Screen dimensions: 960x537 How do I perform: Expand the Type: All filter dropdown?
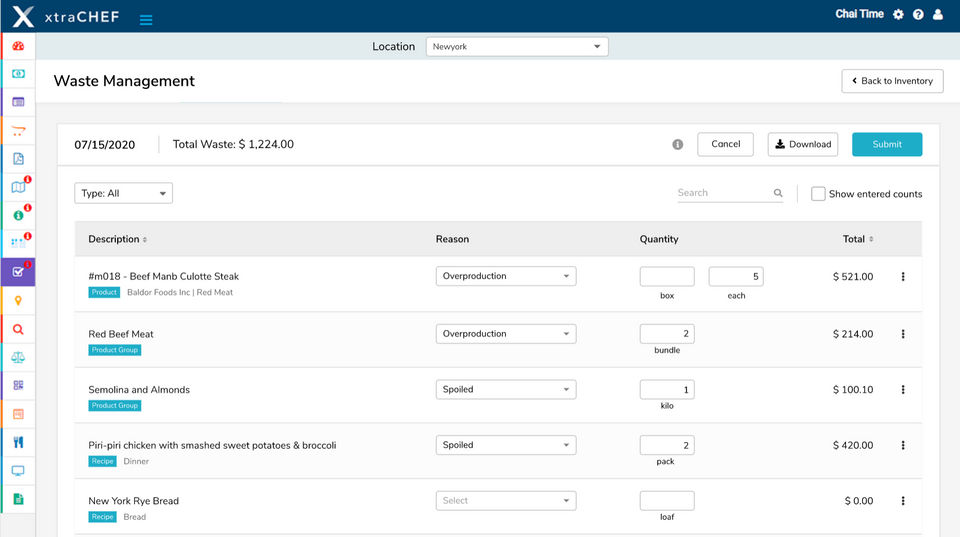tap(123, 193)
